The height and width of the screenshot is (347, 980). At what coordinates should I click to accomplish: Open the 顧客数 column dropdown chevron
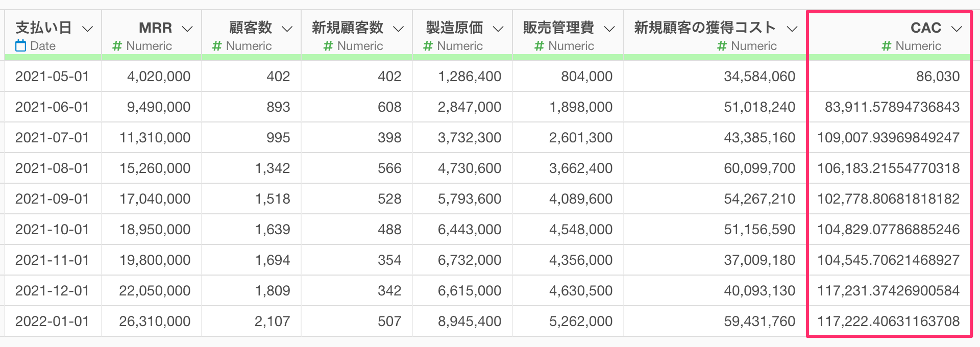287,29
